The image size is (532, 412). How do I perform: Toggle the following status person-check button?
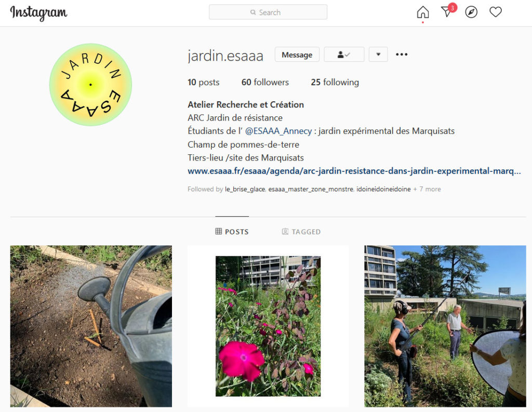point(344,55)
